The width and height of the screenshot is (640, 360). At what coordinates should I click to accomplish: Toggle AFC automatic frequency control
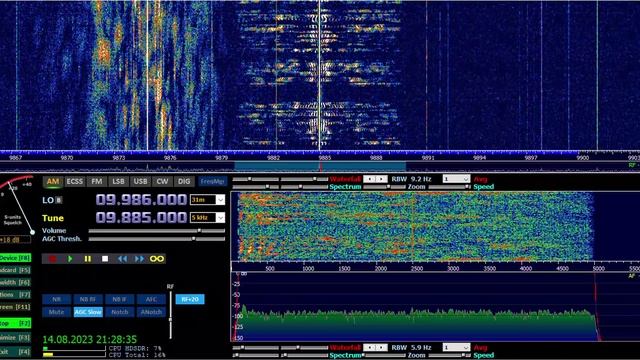tap(151, 299)
